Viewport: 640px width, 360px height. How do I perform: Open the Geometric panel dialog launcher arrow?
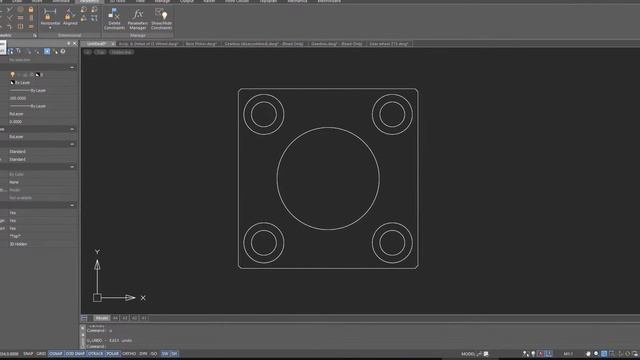click(x=35, y=36)
